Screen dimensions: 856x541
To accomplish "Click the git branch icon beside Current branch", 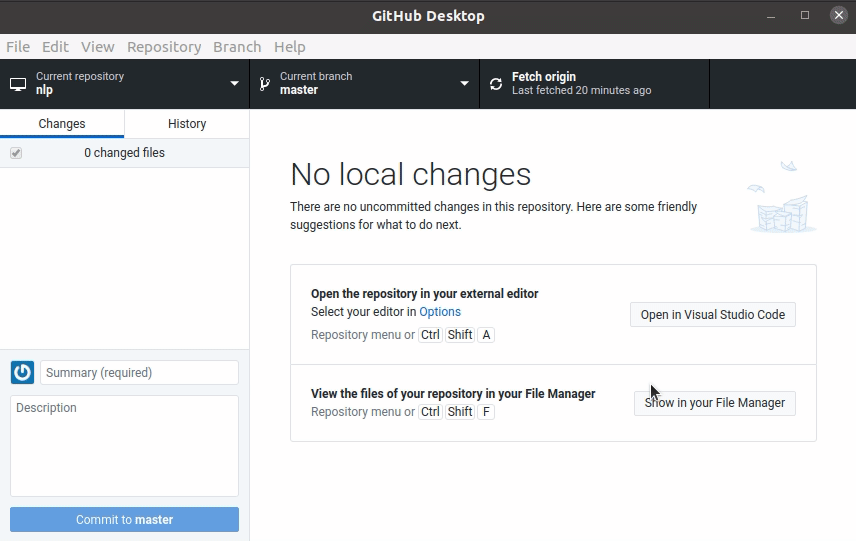I will (x=265, y=84).
